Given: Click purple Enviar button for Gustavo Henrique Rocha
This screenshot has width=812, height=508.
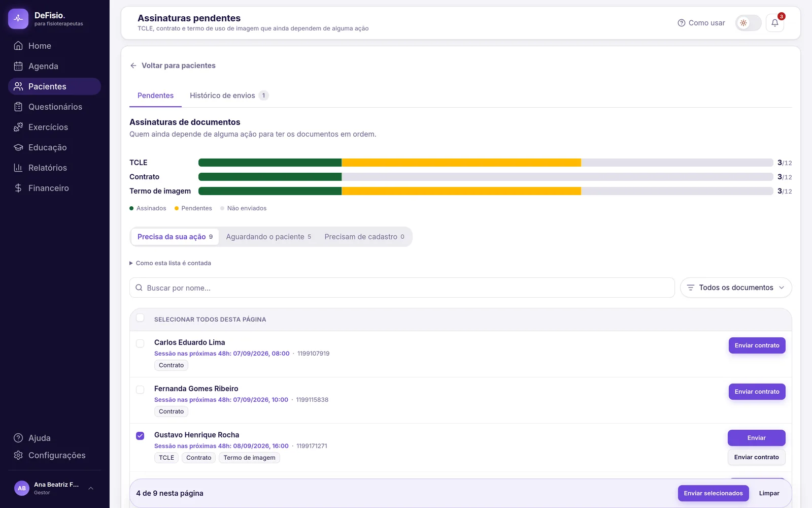Looking at the screenshot, I should [x=756, y=438].
